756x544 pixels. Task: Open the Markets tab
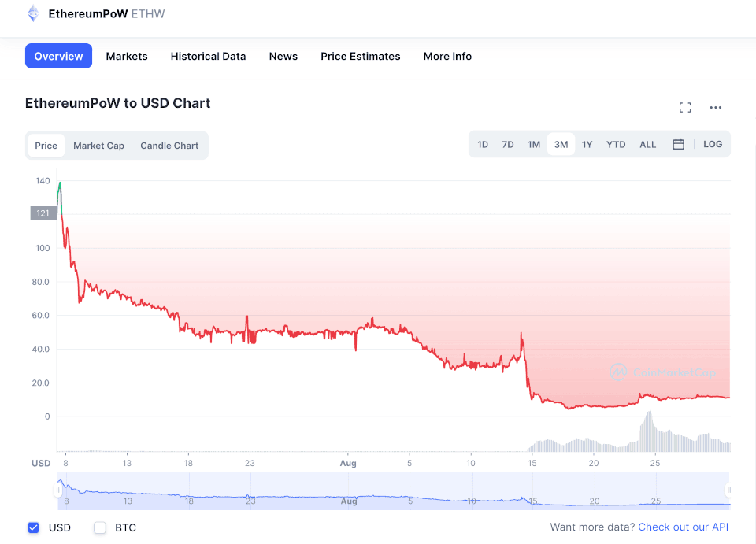[x=127, y=57]
